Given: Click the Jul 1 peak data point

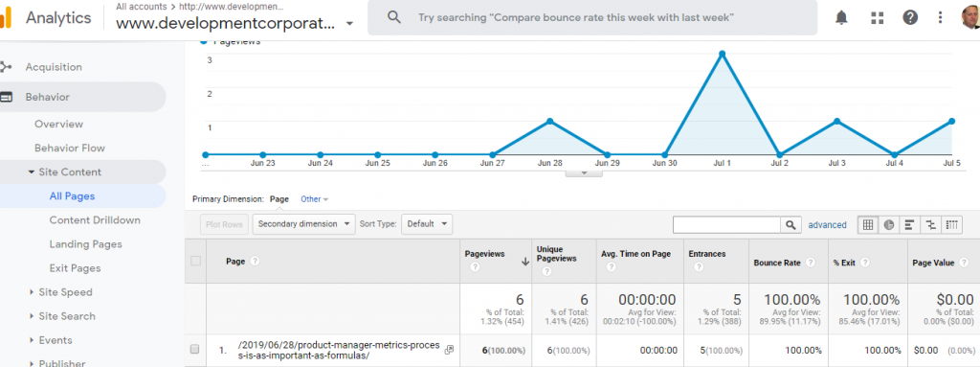Looking at the screenshot, I should point(723,54).
